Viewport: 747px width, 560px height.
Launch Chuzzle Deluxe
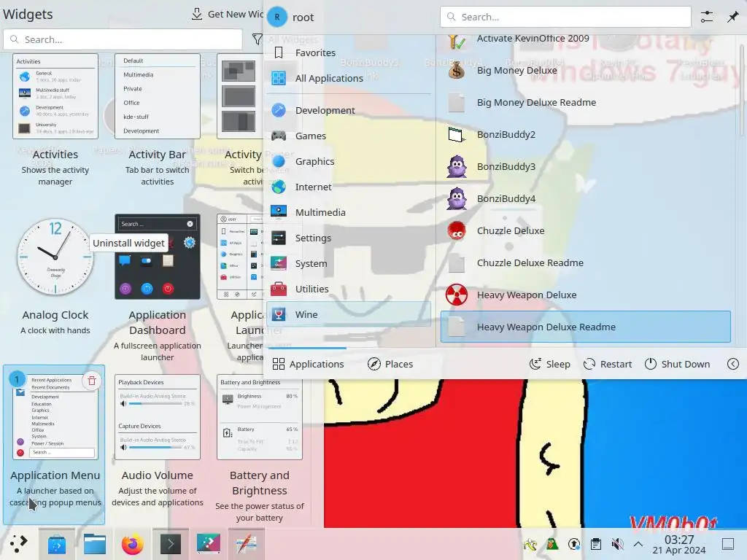(x=585, y=231)
